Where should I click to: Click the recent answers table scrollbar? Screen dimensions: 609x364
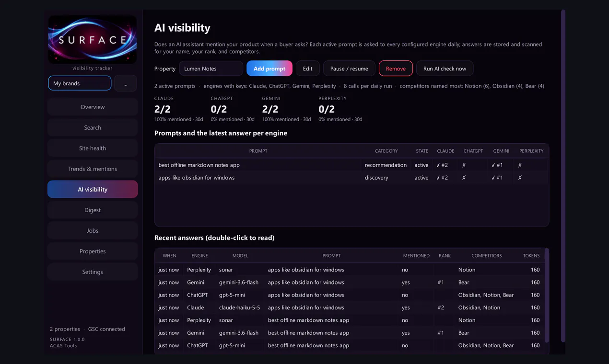tap(547, 295)
